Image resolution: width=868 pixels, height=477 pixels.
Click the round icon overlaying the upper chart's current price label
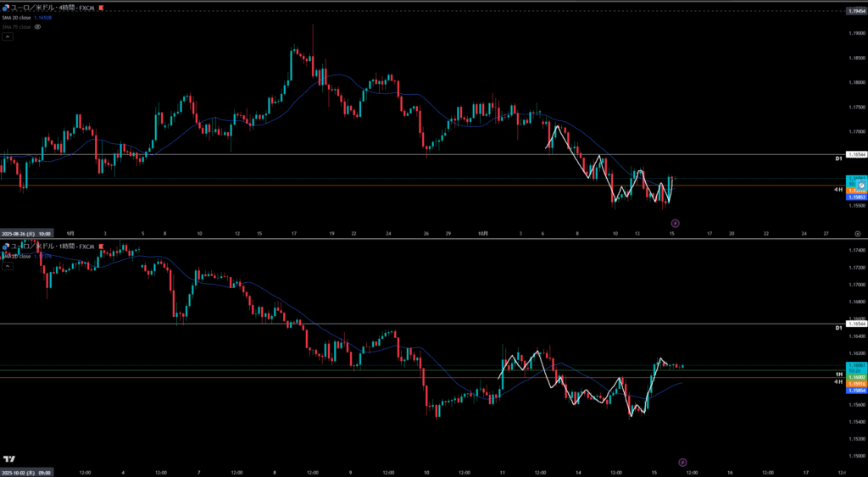click(861, 185)
